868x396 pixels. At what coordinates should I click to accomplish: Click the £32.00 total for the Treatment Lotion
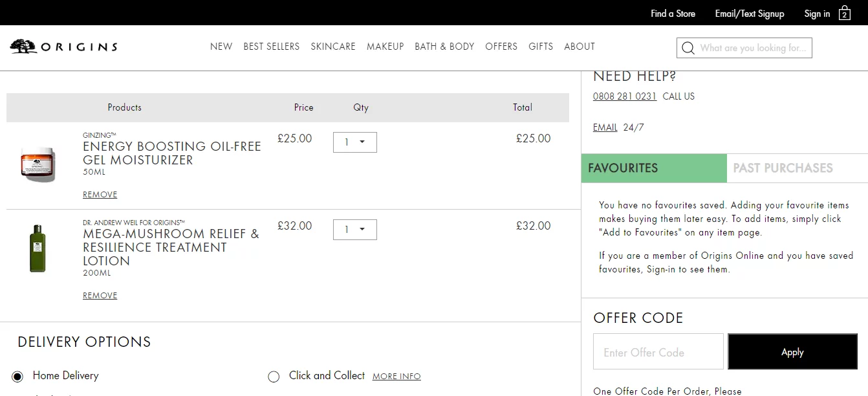point(534,226)
